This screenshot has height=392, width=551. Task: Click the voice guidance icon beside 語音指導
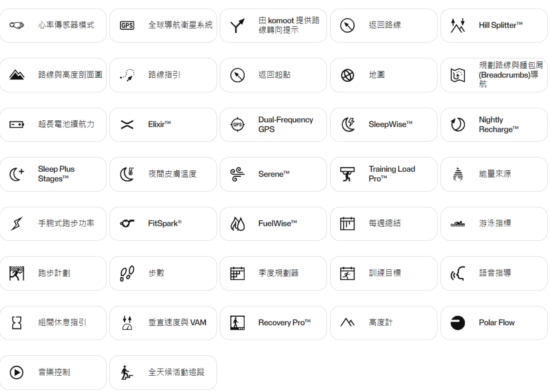(x=458, y=274)
